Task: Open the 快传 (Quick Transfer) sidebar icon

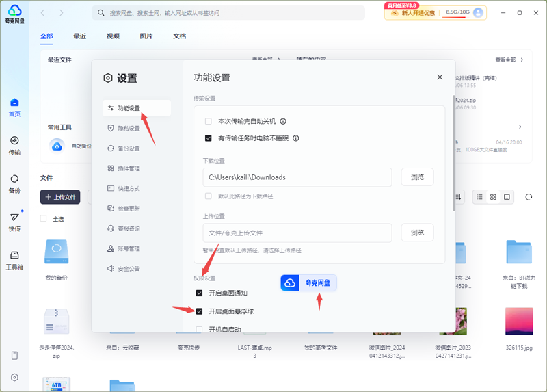Action: tap(14, 222)
